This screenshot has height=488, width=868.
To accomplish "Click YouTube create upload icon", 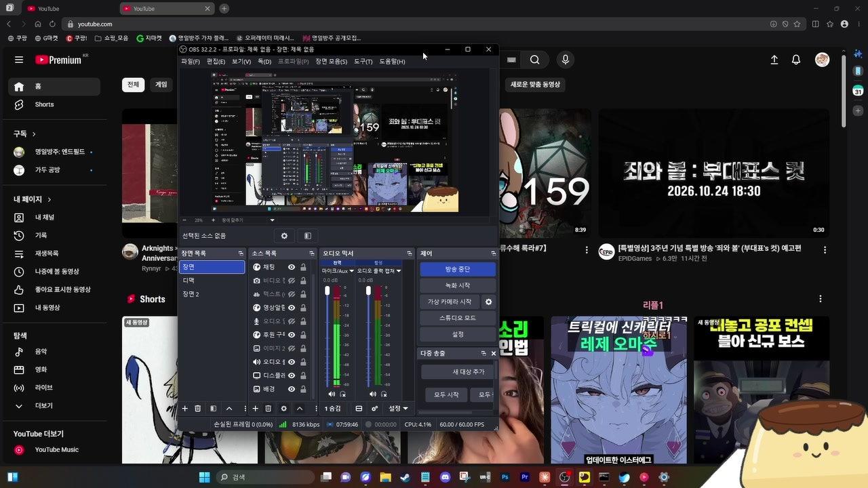I will pos(774,60).
